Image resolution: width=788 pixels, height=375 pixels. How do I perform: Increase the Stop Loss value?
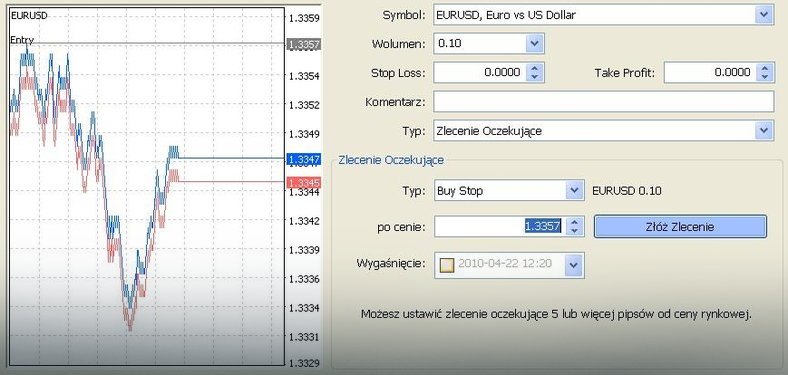pyautogui.click(x=534, y=68)
